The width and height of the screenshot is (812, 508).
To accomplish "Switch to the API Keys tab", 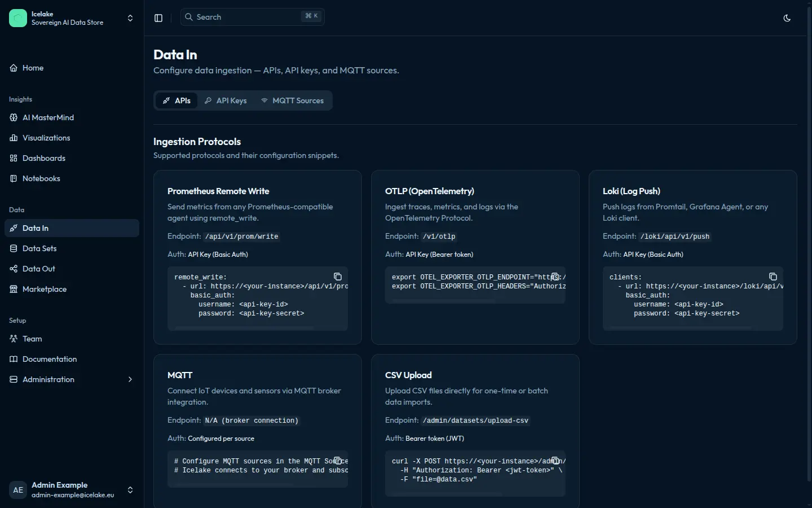I will coord(226,100).
